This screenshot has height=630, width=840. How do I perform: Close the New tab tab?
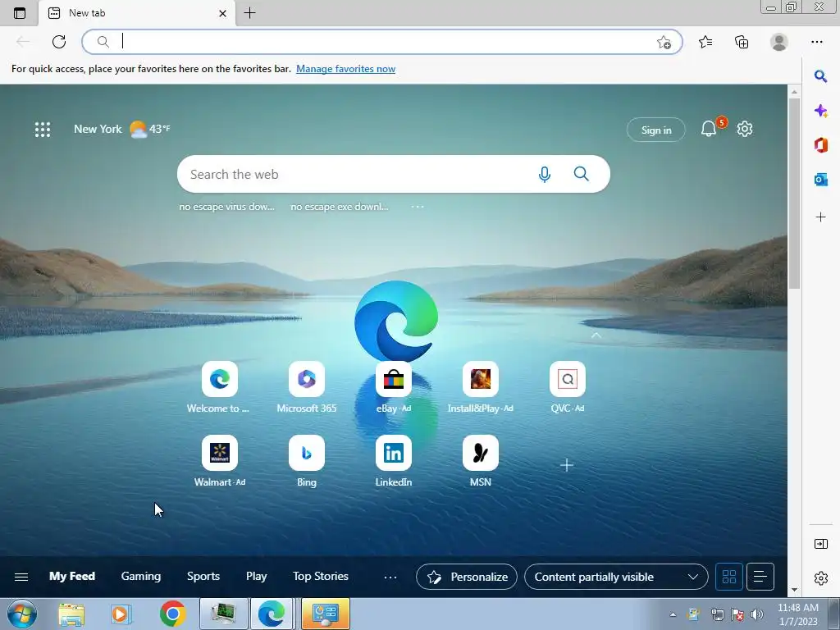point(223,13)
